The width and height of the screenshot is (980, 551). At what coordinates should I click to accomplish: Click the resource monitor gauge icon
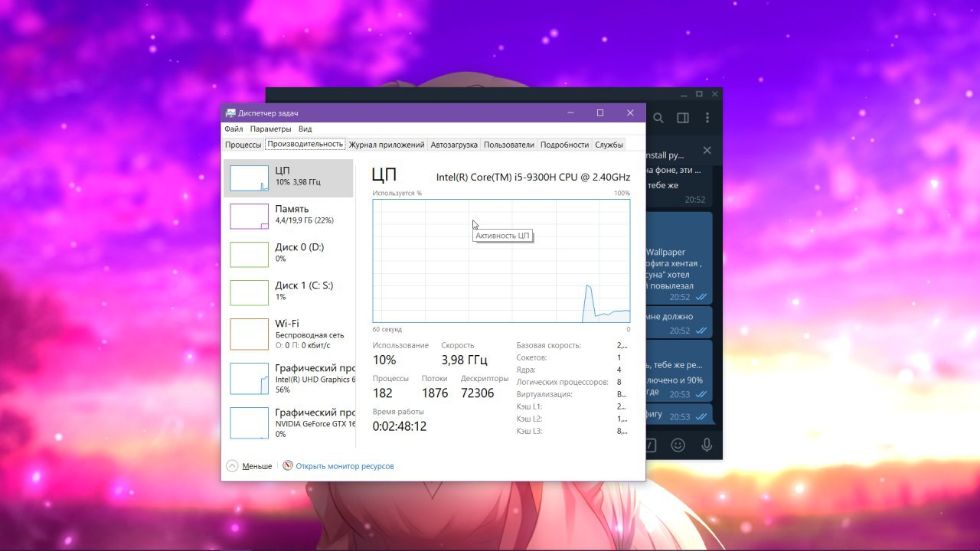coord(288,465)
